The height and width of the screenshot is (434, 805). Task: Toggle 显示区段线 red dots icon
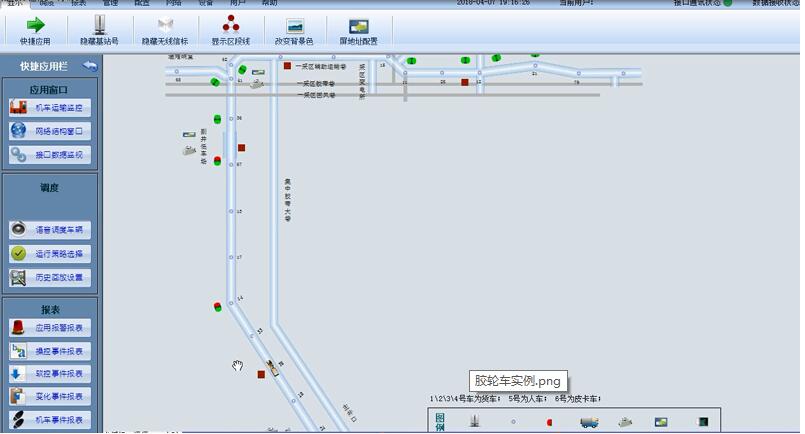pyautogui.click(x=230, y=30)
